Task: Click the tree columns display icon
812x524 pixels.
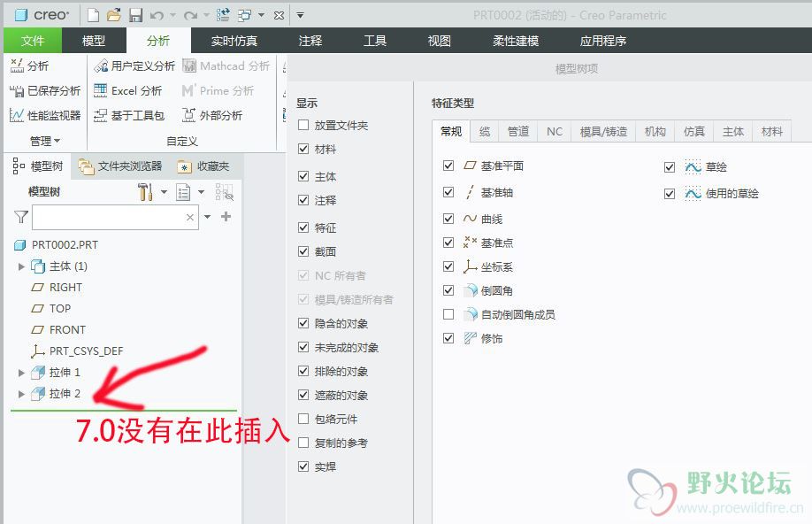Action: [x=183, y=192]
